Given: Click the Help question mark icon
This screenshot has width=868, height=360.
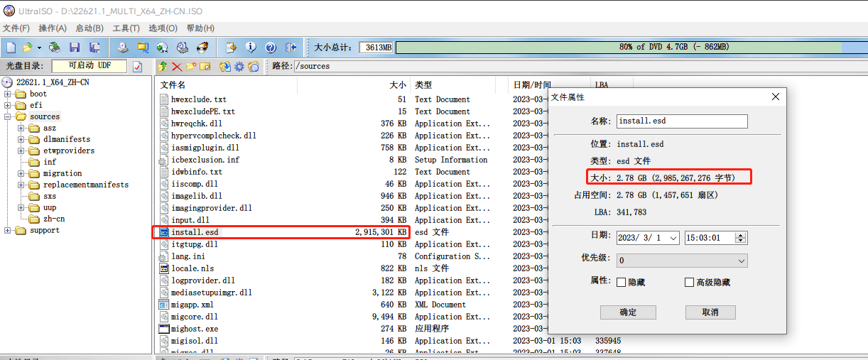Looking at the screenshot, I should (x=271, y=48).
